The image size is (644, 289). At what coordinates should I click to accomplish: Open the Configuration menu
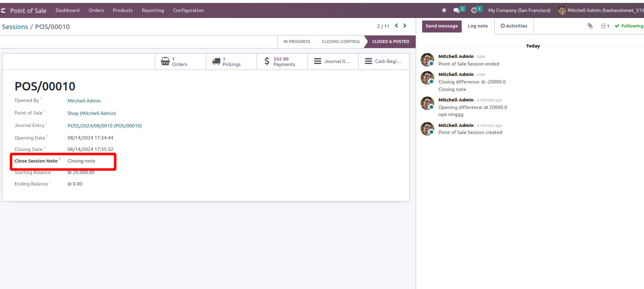tap(188, 10)
